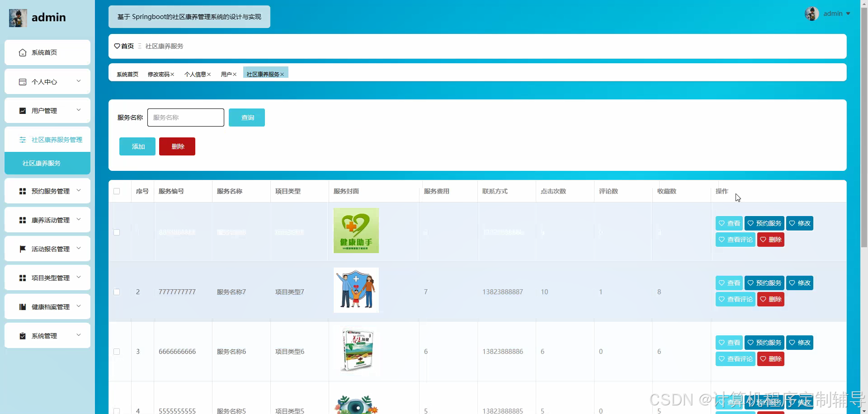
Task: Click 查看 for row 7777777777
Action: (x=729, y=283)
